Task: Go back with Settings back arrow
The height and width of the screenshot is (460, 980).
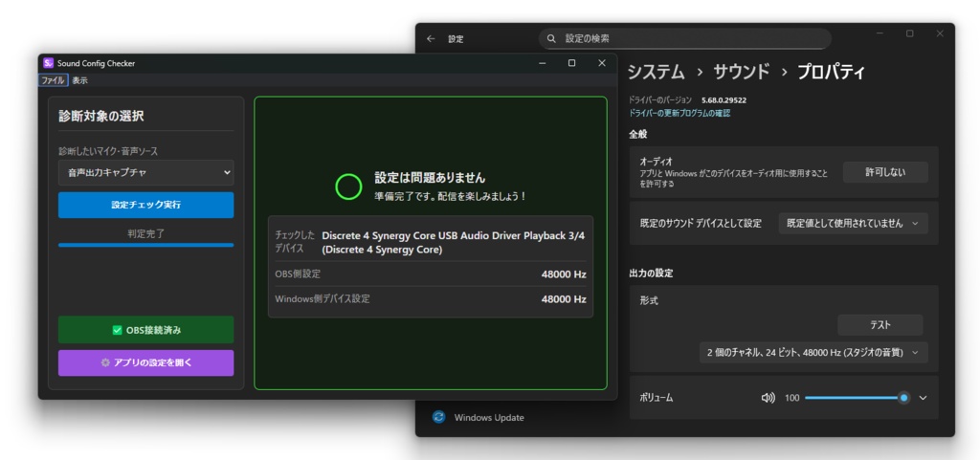Action: pyautogui.click(x=431, y=38)
